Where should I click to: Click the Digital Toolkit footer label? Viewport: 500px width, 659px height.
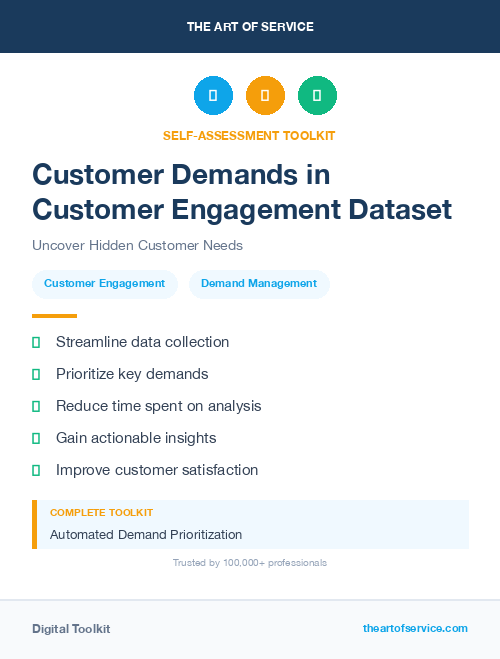coord(71,629)
